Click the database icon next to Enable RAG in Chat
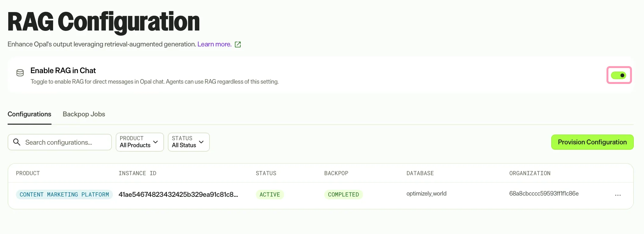644x234 pixels. pos(20,73)
